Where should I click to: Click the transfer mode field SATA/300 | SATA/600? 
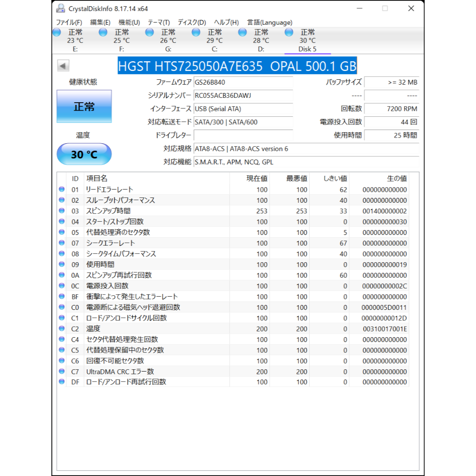point(243,122)
